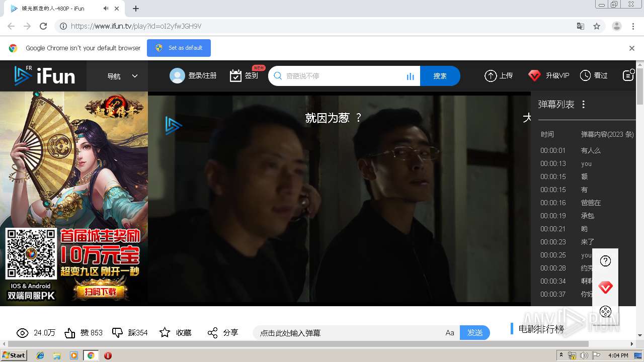Screen dimensions: 644x362
Task: Open the Windows Start menu
Action: pyautogui.click(x=14, y=355)
